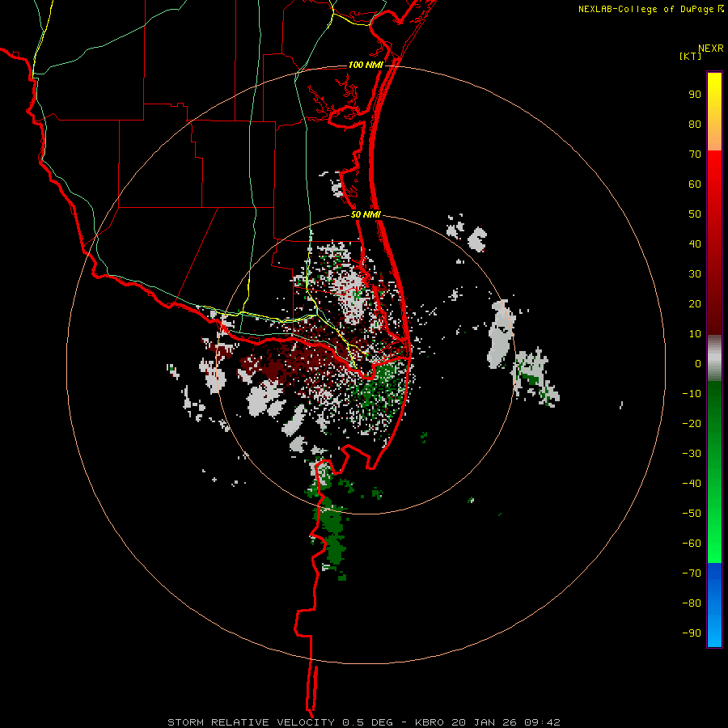
Task: Click the 0 value on the velocity scale
Action: coord(698,364)
